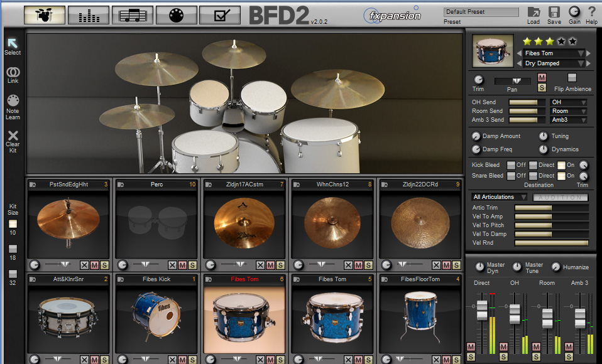The height and width of the screenshot is (364, 602).
Task: Adjust the Room Send slider
Action: tap(527, 111)
